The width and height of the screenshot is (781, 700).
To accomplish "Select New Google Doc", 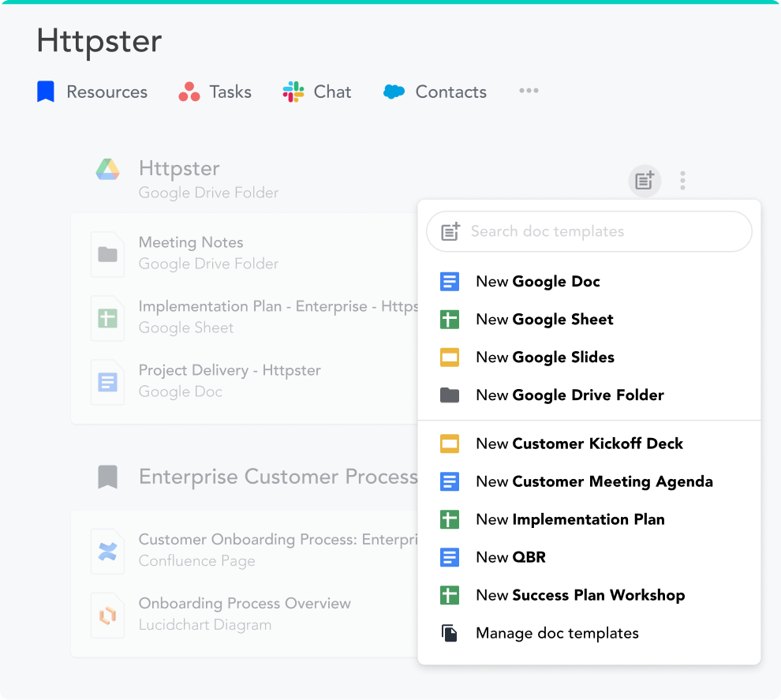I will (x=589, y=282).
